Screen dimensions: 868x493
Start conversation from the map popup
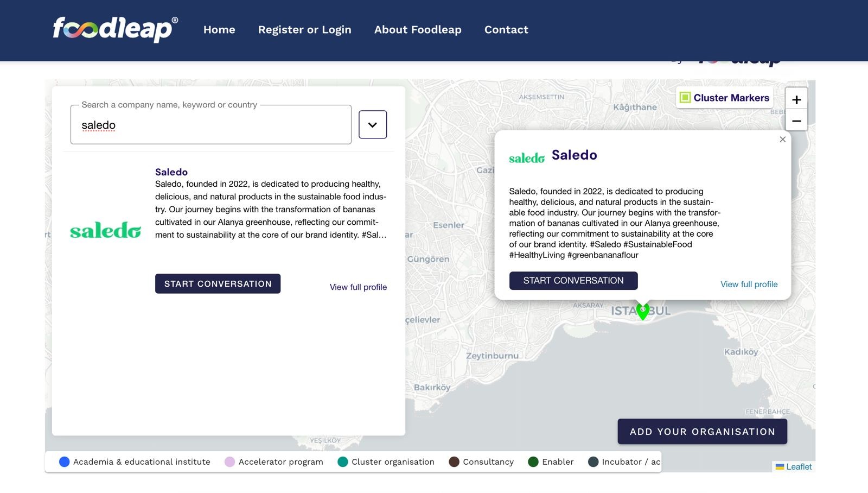coord(573,281)
